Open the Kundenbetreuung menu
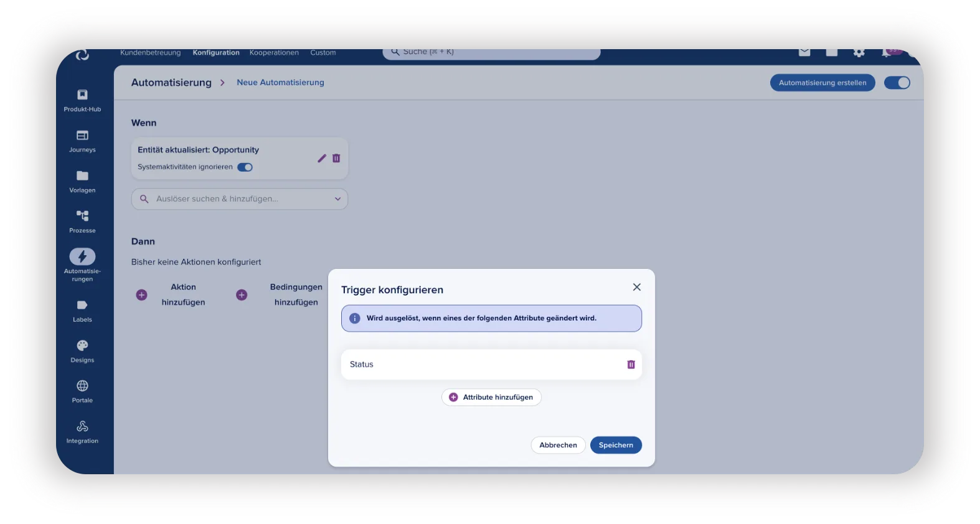980x524 pixels. 150,53
